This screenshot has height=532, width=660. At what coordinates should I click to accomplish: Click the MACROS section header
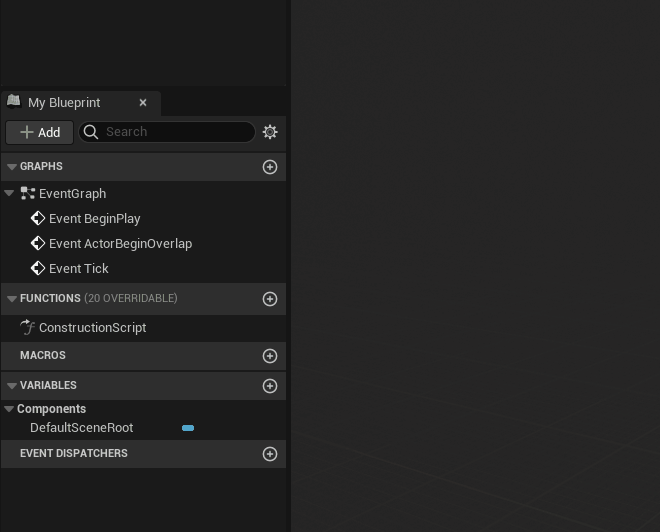(x=43, y=356)
